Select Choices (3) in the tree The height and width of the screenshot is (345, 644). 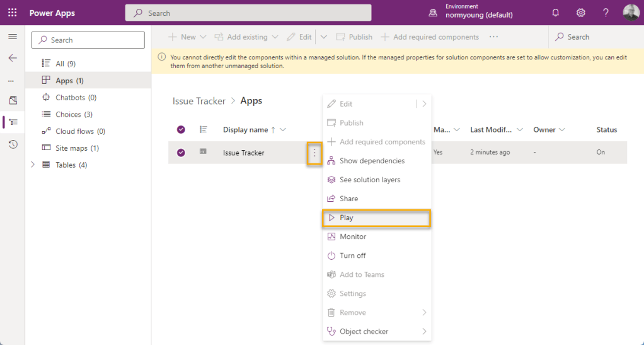coord(88,114)
